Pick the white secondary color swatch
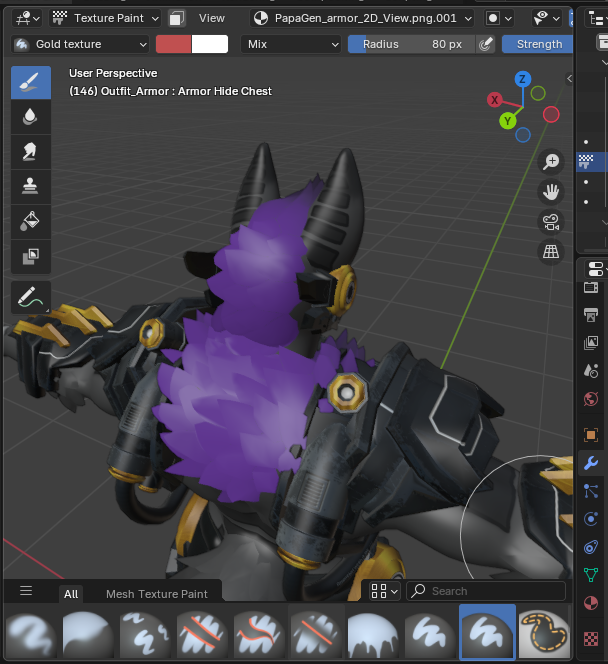 [210, 44]
